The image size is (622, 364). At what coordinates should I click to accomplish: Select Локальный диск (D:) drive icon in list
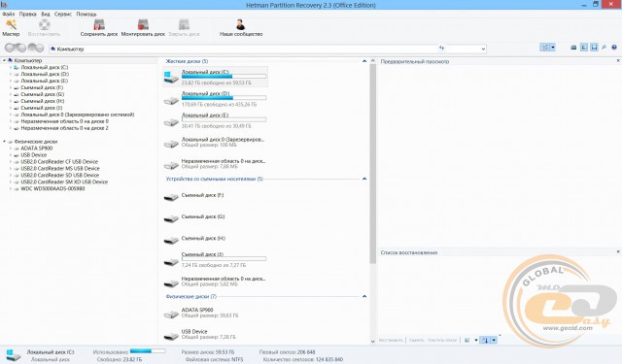tap(171, 101)
